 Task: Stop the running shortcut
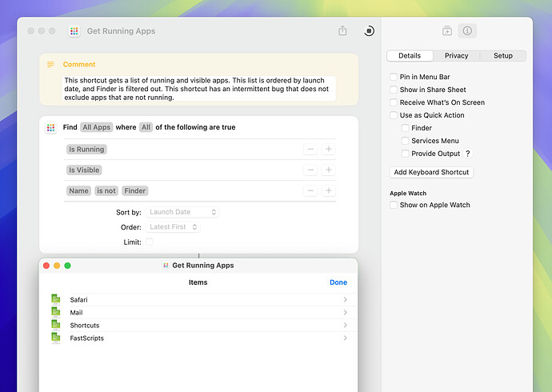(369, 31)
